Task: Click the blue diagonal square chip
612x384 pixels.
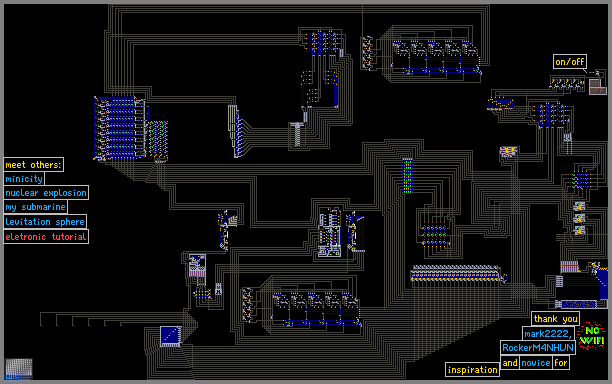Action: 171,336
